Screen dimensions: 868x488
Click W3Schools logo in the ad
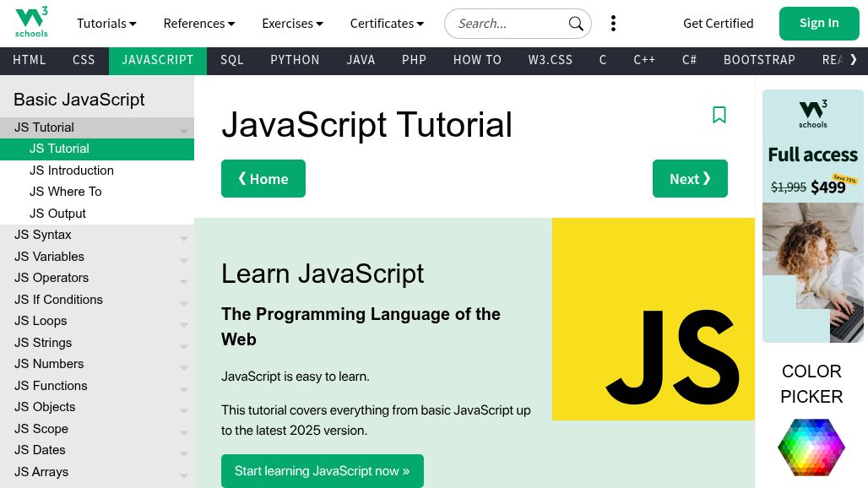pyautogui.click(x=812, y=114)
